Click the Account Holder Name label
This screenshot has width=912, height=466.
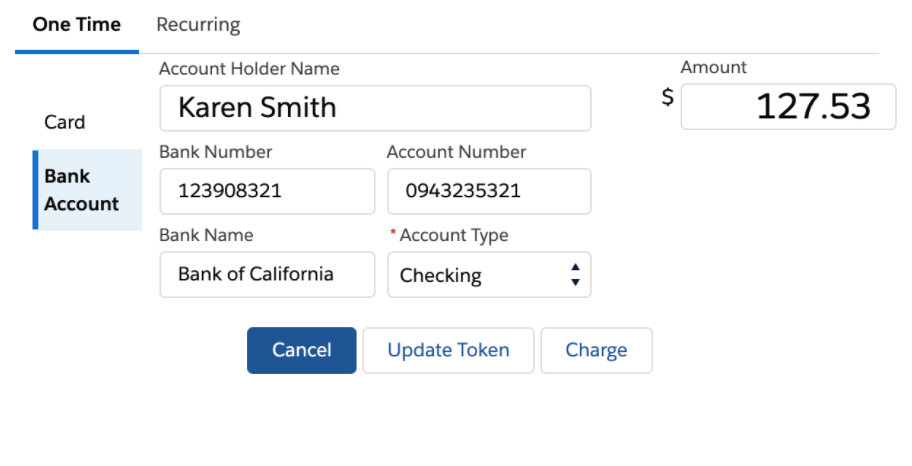[x=249, y=69]
